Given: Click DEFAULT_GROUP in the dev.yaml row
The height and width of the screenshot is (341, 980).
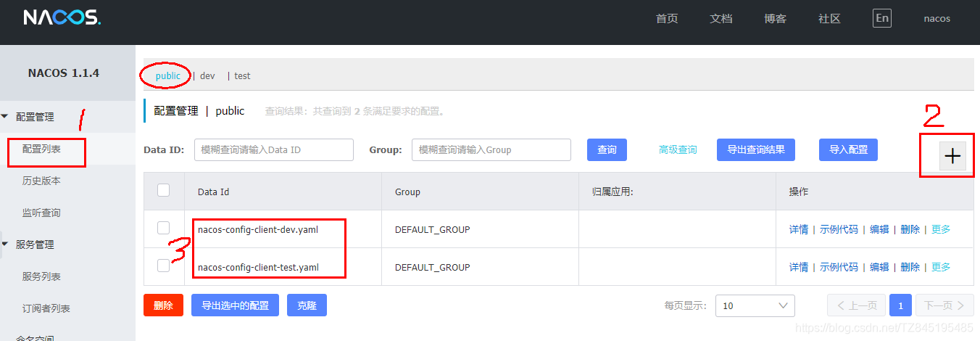Looking at the screenshot, I should 432,229.
